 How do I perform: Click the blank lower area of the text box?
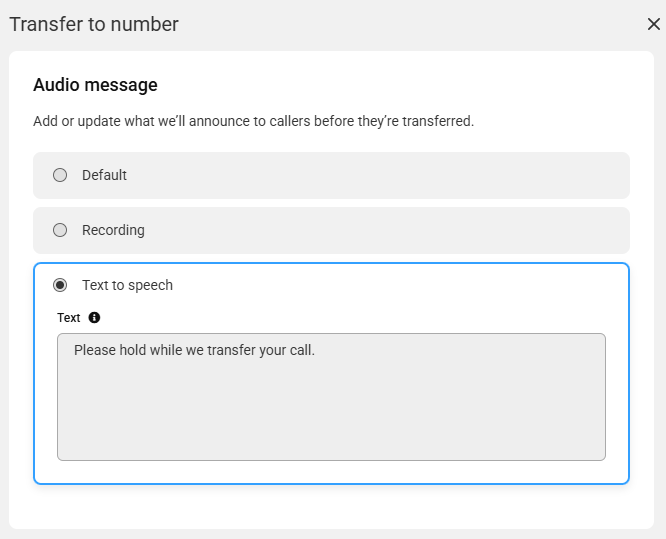coord(331,416)
